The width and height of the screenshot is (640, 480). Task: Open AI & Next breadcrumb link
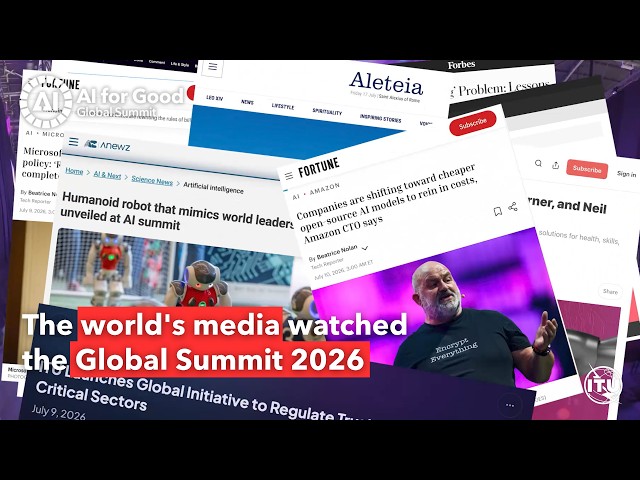coord(107,175)
